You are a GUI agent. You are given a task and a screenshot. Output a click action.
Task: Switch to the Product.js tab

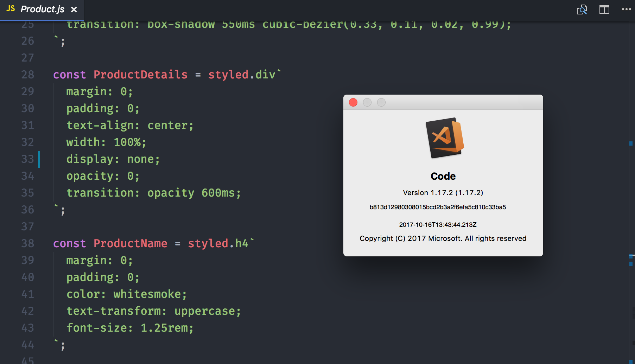point(42,9)
